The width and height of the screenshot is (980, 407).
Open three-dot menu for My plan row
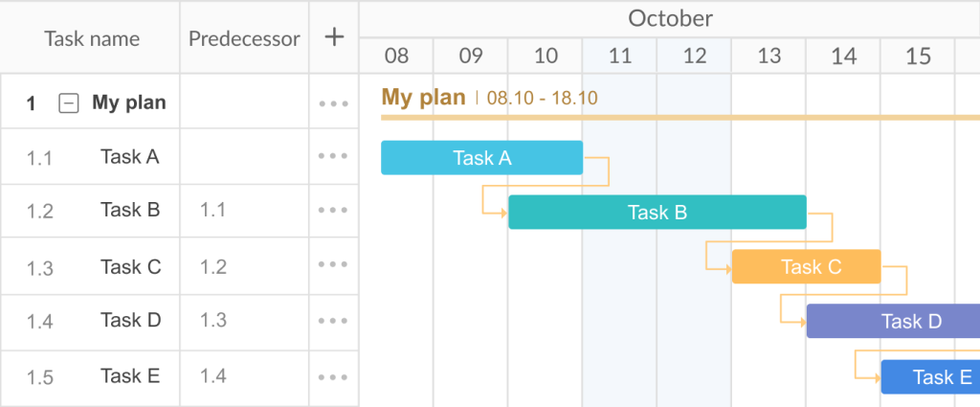(x=333, y=102)
